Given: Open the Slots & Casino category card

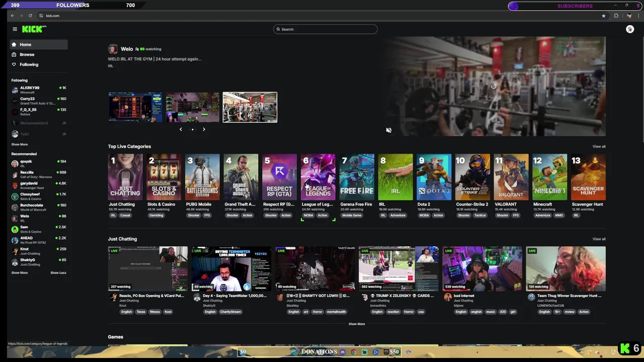Looking at the screenshot, I should point(164,177).
